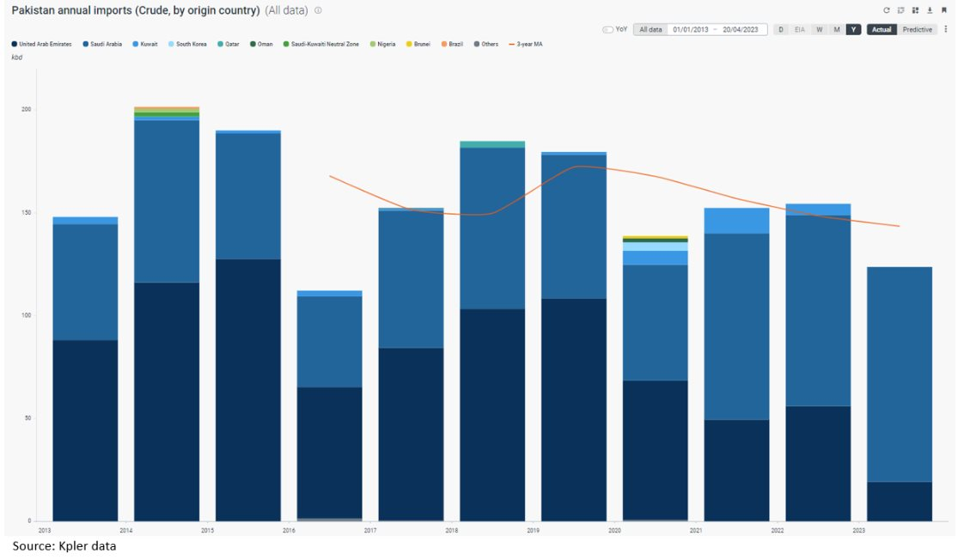Toggle Brazil legend series
This screenshot has height=560, width=958.
(x=452, y=44)
